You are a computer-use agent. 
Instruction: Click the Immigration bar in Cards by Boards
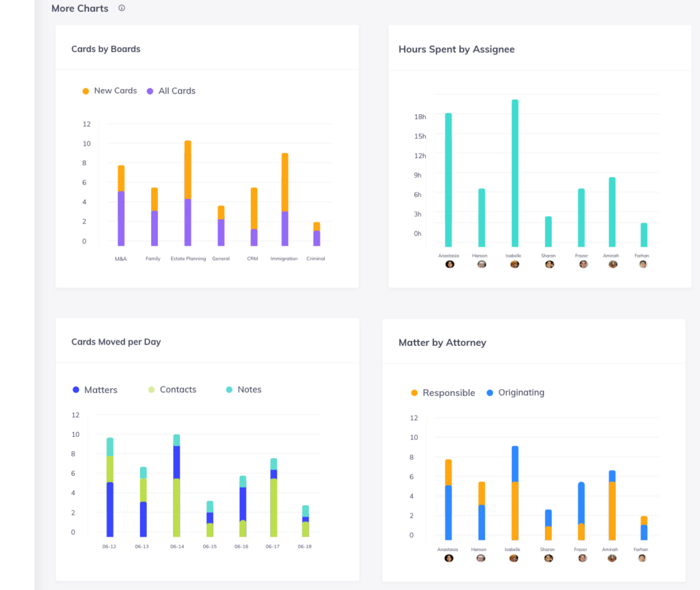(x=284, y=200)
